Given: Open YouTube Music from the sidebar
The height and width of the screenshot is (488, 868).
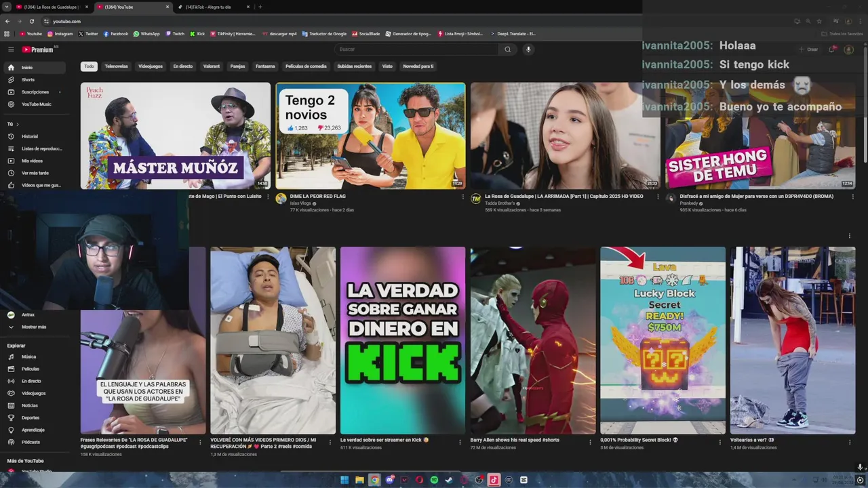Looking at the screenshot, I should click(36, 104).
